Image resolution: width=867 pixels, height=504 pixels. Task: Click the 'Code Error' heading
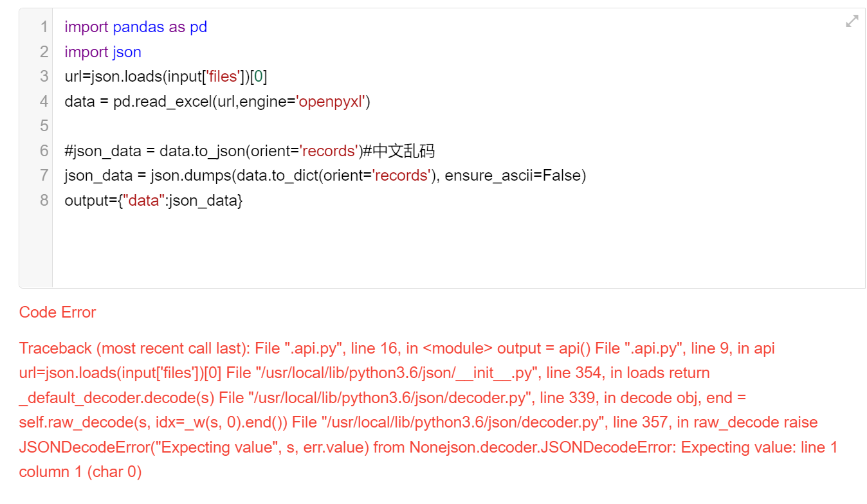[58, 312]
